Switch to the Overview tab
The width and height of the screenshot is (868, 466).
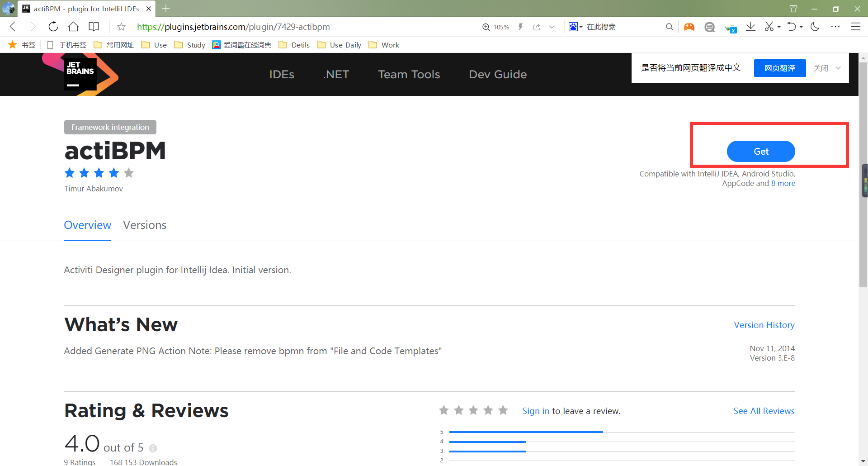88,225
